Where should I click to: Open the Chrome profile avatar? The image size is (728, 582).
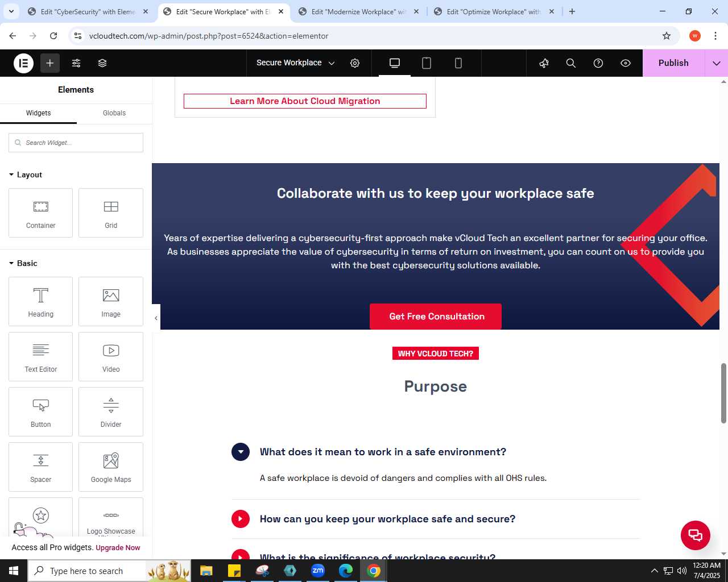point(695,36)
